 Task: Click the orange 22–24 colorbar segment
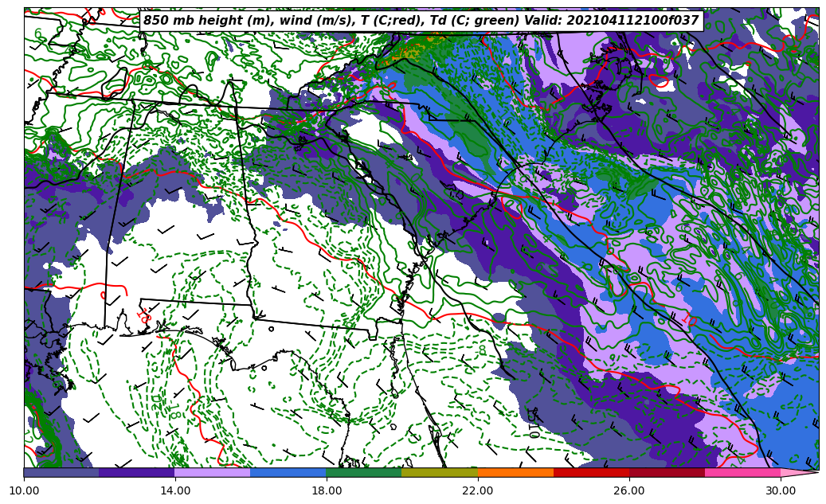[x=515, y=472]
